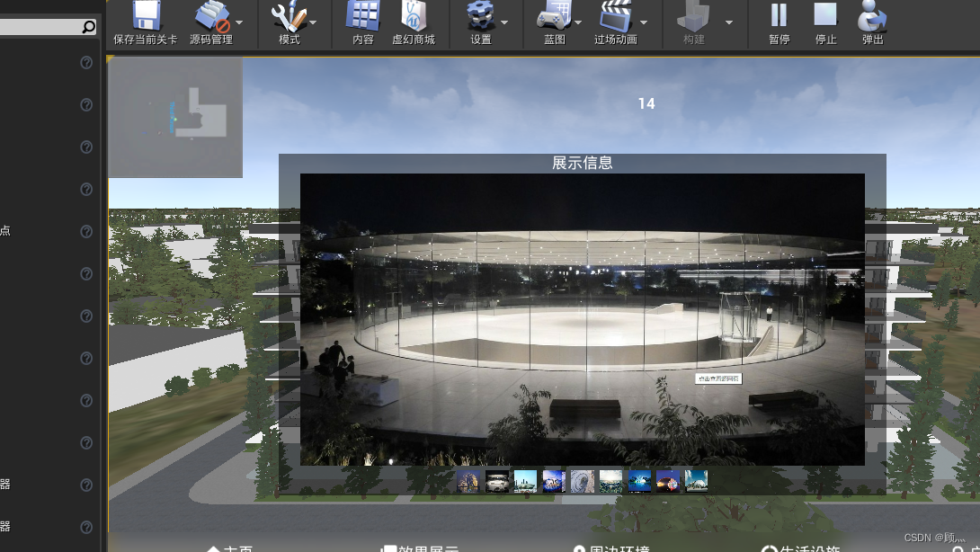Select the spiral aerial view thumbnail

click(x=583, y=481)
